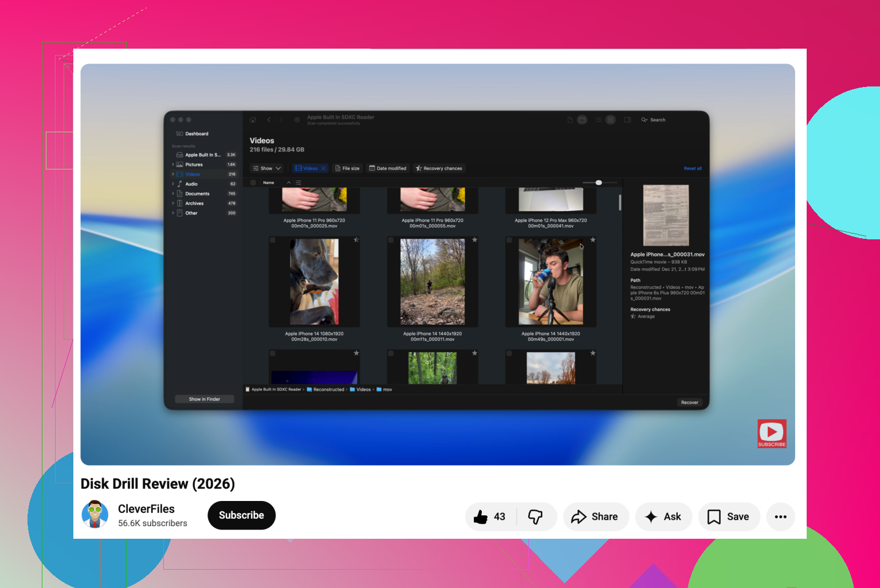This screenshot has width=880, height=588.
Task: Expand the Documents category arrow
Action: tap(173, 194)
